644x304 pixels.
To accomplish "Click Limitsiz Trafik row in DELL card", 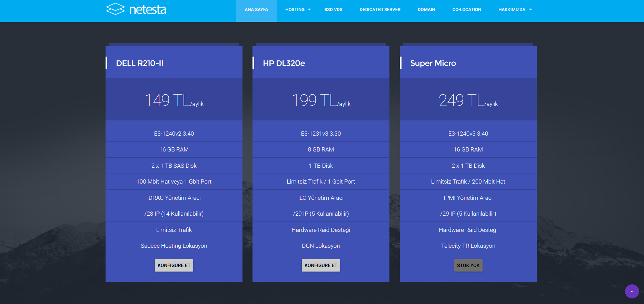I will pos(174,230).
